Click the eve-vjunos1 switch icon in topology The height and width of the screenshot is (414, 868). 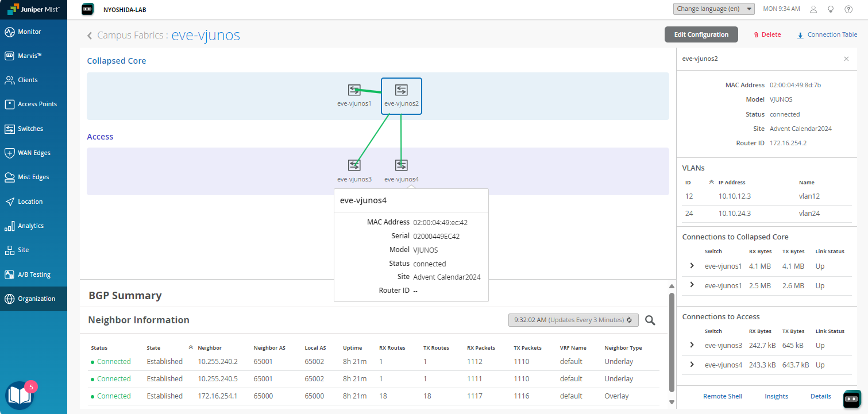[354, 90]
